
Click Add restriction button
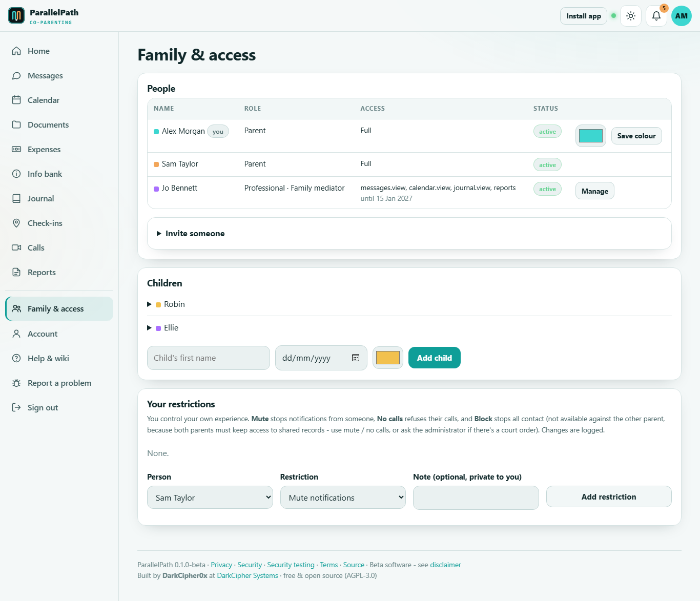tap(609, 496)
